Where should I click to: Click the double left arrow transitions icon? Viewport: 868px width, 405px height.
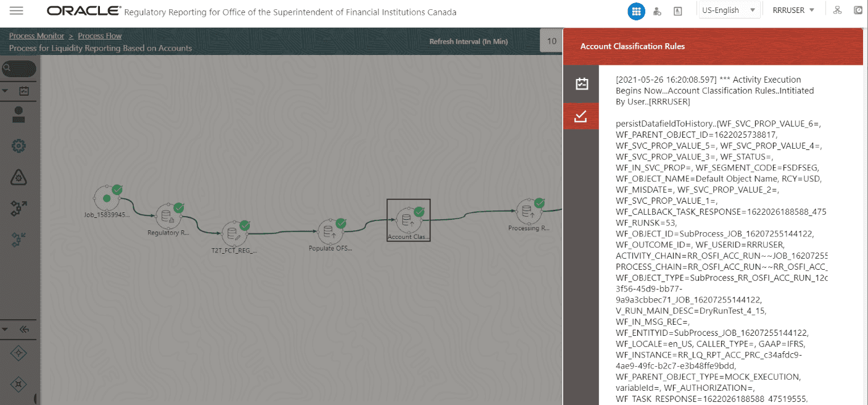pos(24,329)
